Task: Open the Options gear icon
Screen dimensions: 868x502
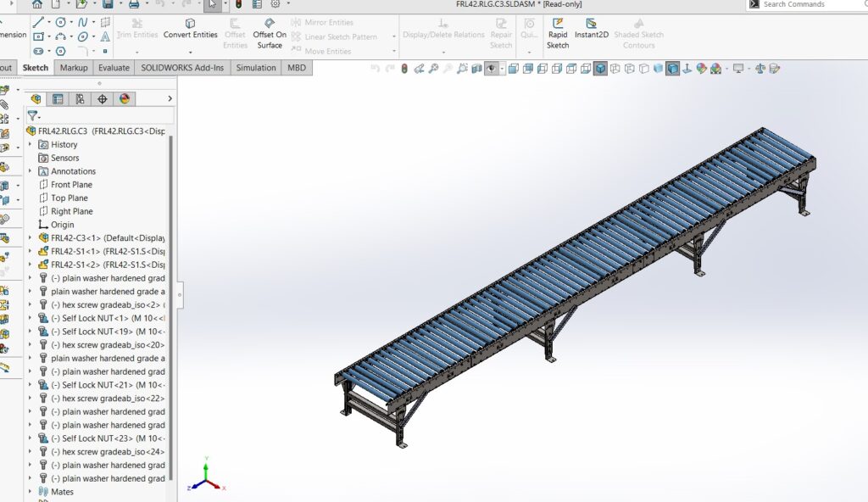Action: [275, 4]
